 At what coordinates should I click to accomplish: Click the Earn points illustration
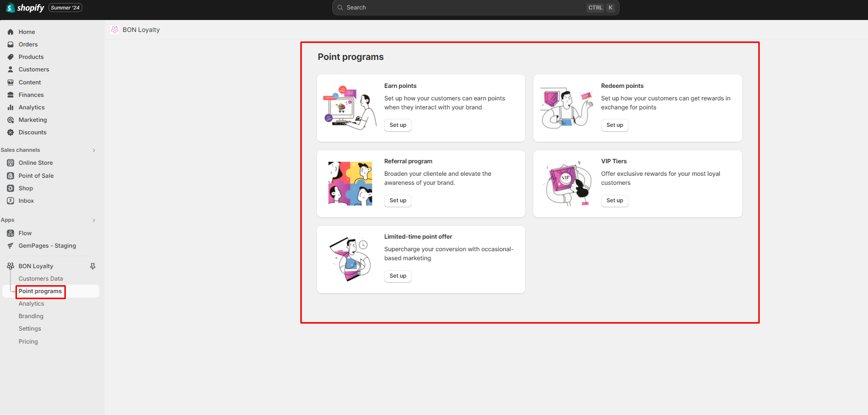350,107
